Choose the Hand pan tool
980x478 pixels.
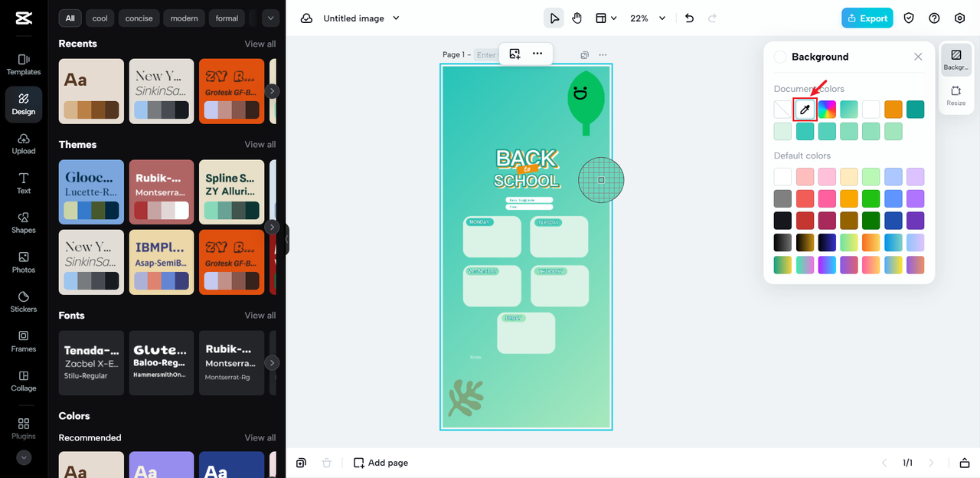coord(577,18)
